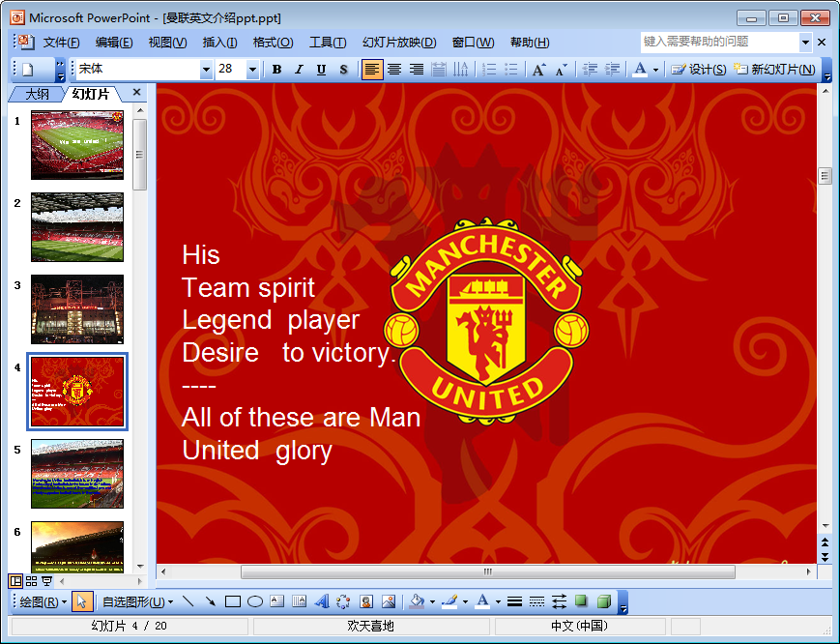This screenshot has height=644, width=840.
Task: Open 自选图形 AutoShapes menu
Action: [137, 601]
